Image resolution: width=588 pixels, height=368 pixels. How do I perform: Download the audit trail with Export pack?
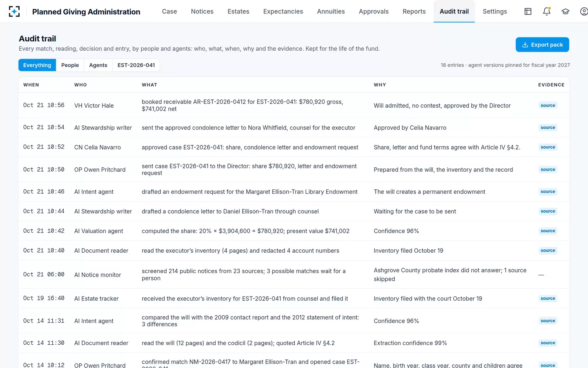tap(542, 45)
